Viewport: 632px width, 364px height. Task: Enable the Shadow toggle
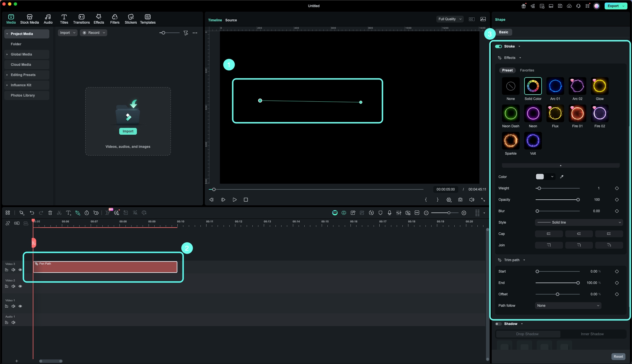pos(499,324)
